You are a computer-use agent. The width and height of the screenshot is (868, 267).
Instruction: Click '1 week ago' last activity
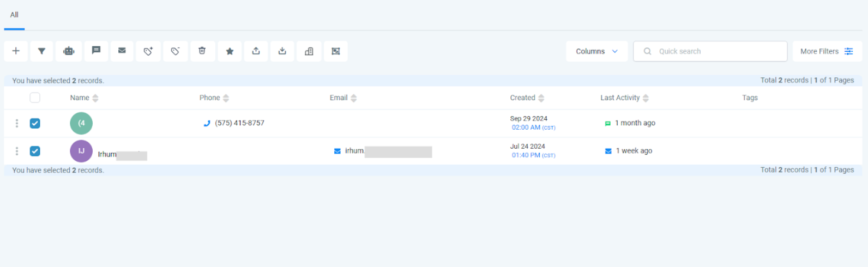point(634,151)
